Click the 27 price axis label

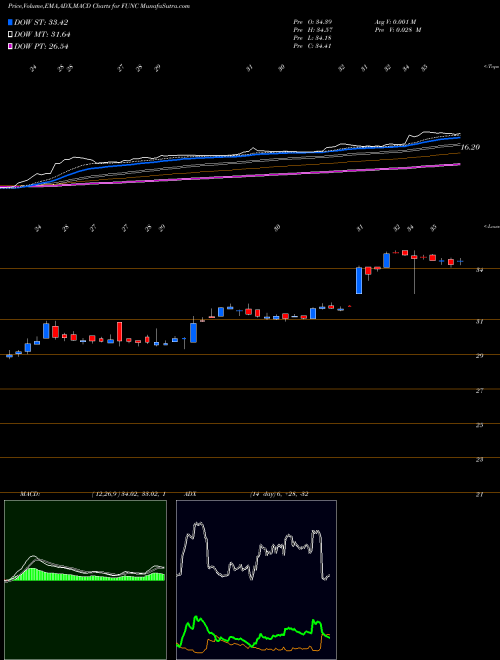[x=479, y=391]
